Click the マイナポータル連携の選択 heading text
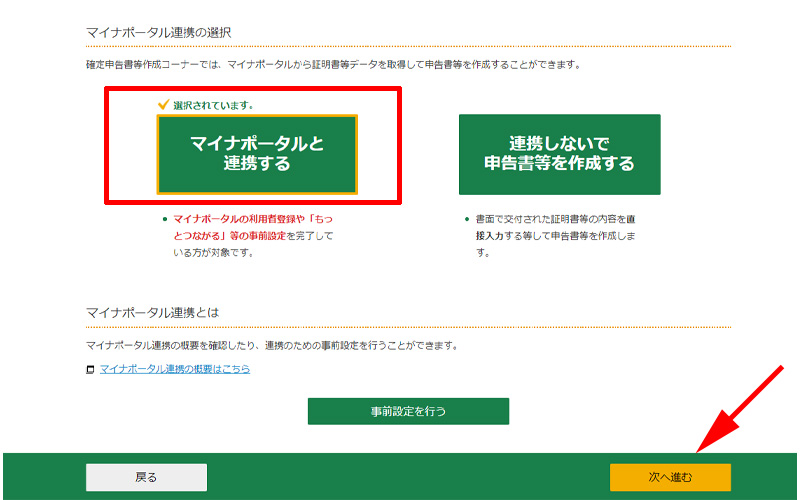 pyautogui.click(x=159, y=33)
